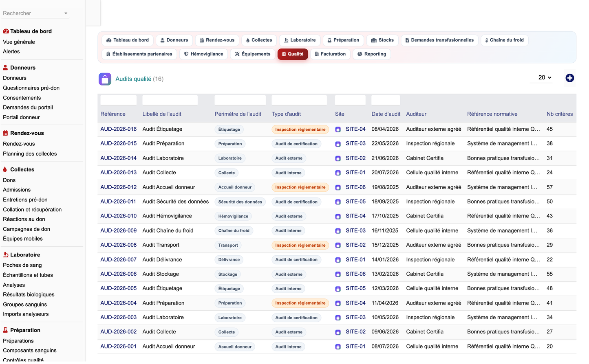Click the Date d'audit filter field

(x=386, y=100)
